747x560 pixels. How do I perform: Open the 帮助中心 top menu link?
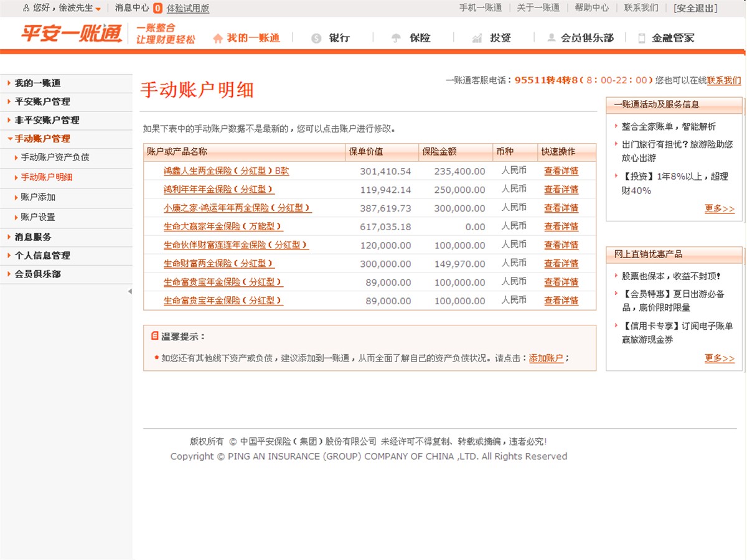click(591, 7)
